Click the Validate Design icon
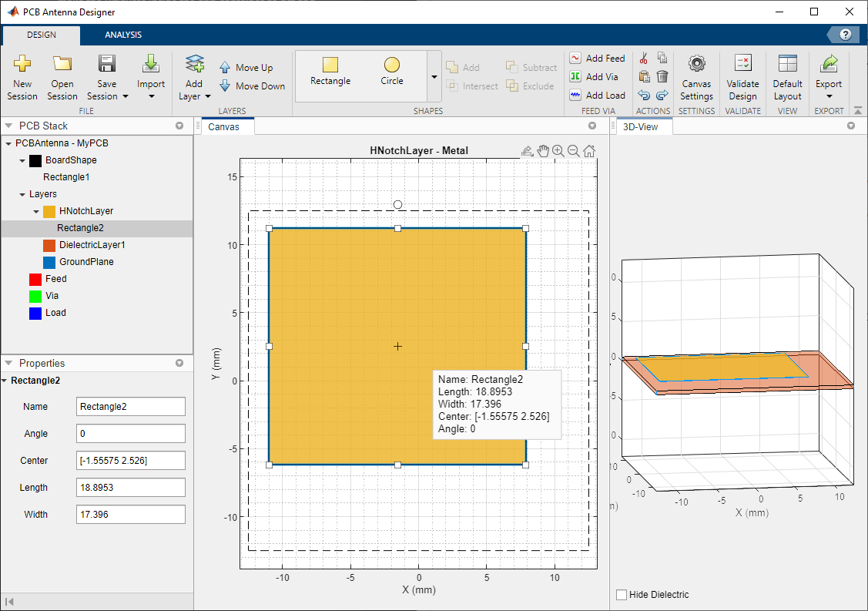The width and height of the screenshot is (868, 611). pos(742,65)
